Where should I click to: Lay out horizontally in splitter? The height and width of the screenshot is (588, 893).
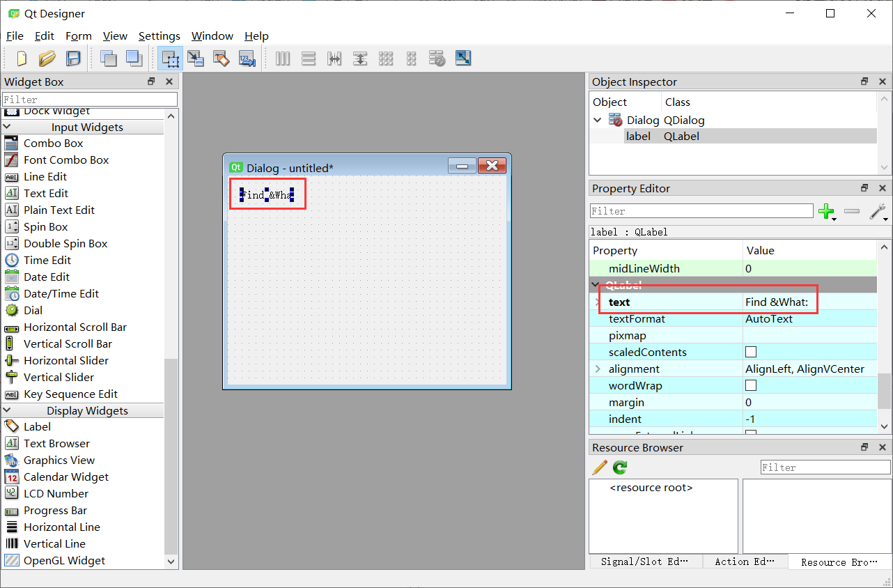click(x=334, y=59)
